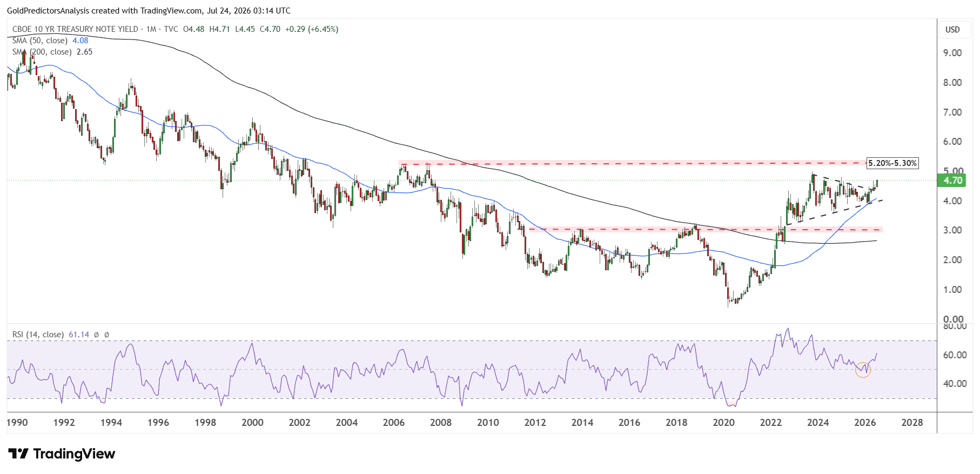Click the SMA 50 value 4.08

[x=80, y=41]
